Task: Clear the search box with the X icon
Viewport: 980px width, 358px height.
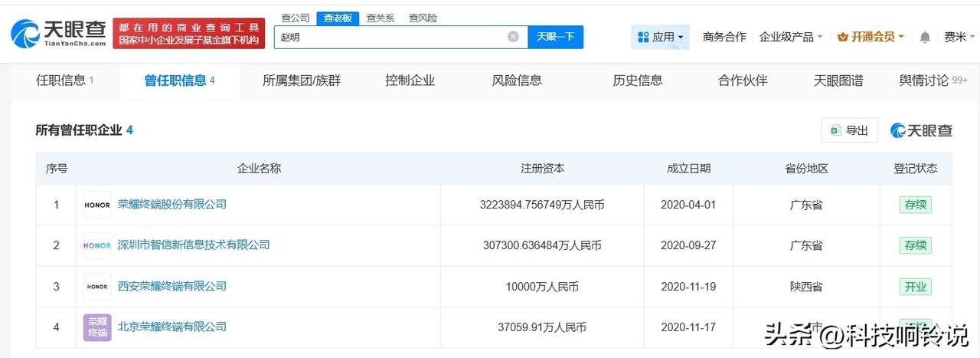Action: click(x=513, y=37)
